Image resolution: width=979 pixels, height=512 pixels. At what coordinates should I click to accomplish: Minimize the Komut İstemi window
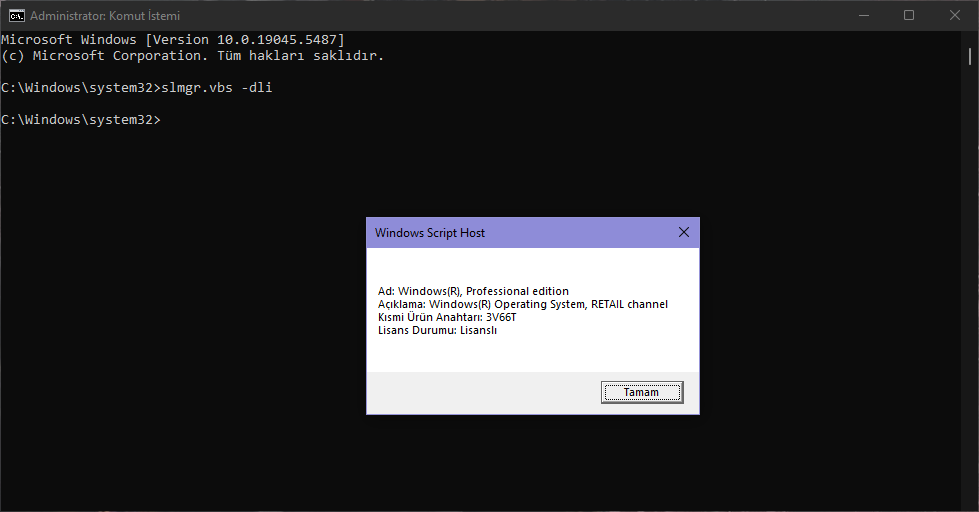coord(864,16)
